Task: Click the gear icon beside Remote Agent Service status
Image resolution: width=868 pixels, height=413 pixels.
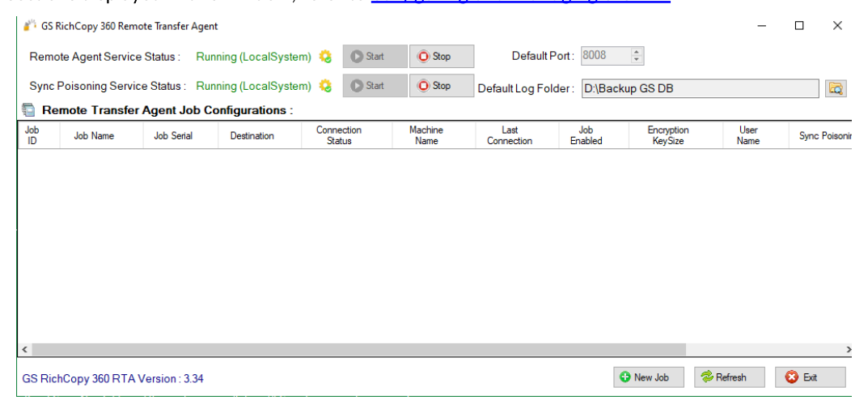Action: (325, 57)
